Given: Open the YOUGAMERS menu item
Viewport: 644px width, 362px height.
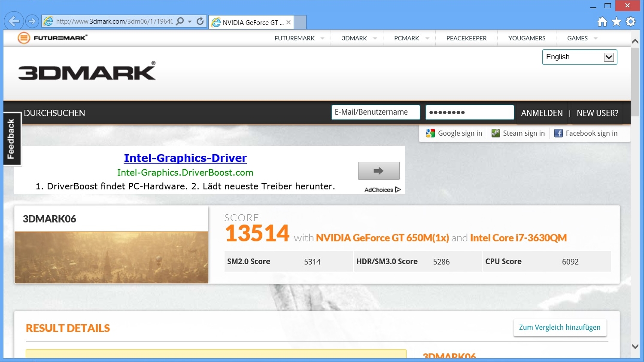Looking at the screenshot, I should pos(527,38).
